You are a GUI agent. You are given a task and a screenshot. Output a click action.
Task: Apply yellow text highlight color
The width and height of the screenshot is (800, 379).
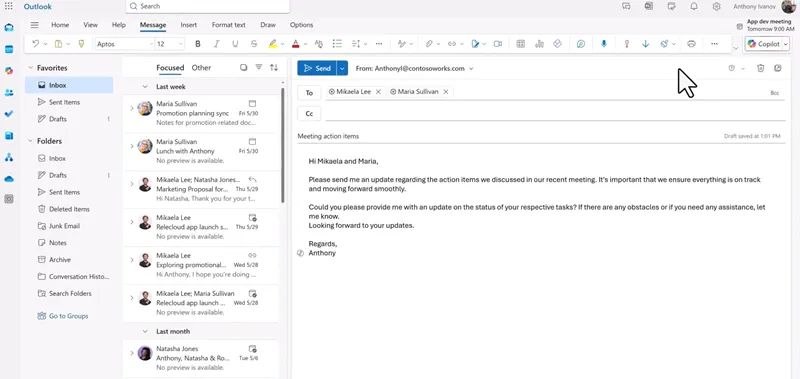point(272,44)
